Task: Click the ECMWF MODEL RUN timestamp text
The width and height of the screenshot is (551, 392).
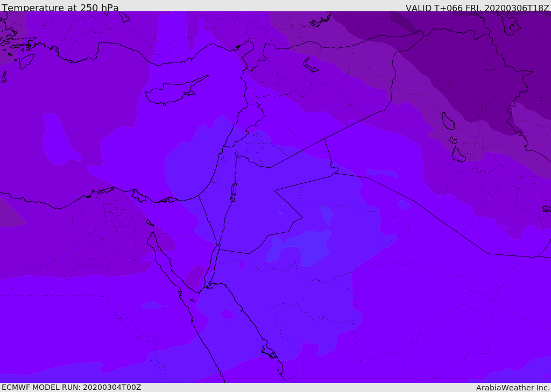Action: (x=72, y=387)
